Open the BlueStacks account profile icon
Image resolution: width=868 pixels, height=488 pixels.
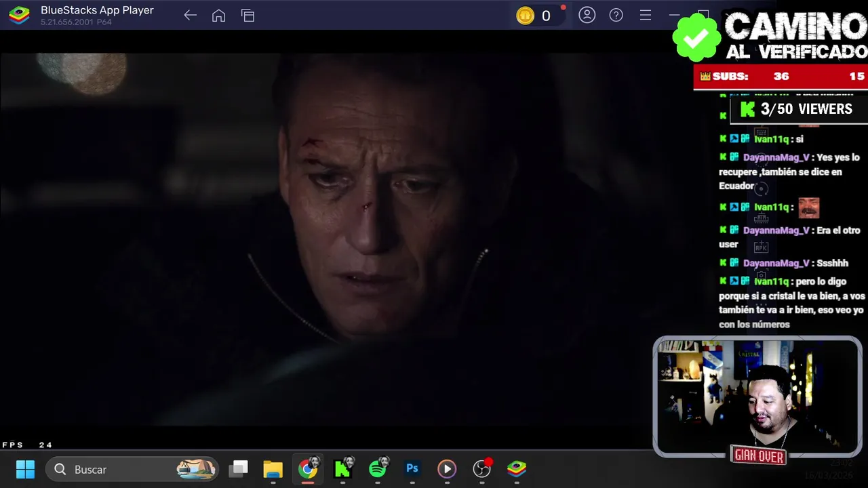click(587, 15)
